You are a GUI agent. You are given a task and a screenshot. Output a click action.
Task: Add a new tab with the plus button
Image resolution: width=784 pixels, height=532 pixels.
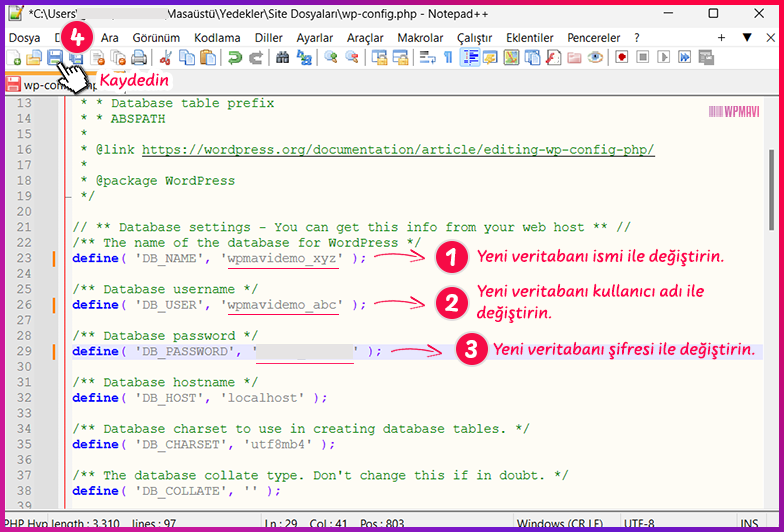[x=721, y=38]
